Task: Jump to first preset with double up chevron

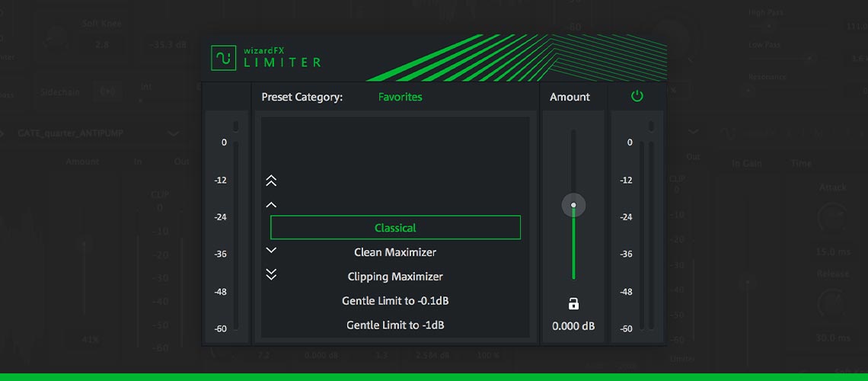Action: [271, 181]
